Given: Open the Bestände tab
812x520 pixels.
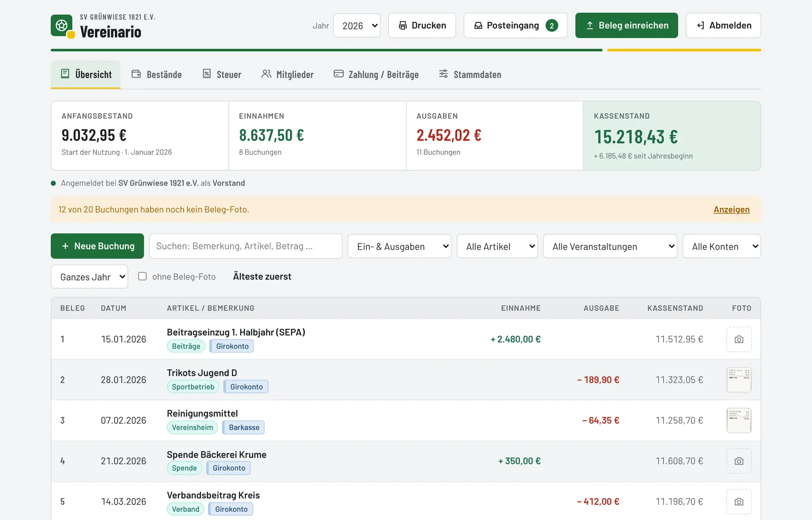Looking at the screenshot, I should (156, 75).
